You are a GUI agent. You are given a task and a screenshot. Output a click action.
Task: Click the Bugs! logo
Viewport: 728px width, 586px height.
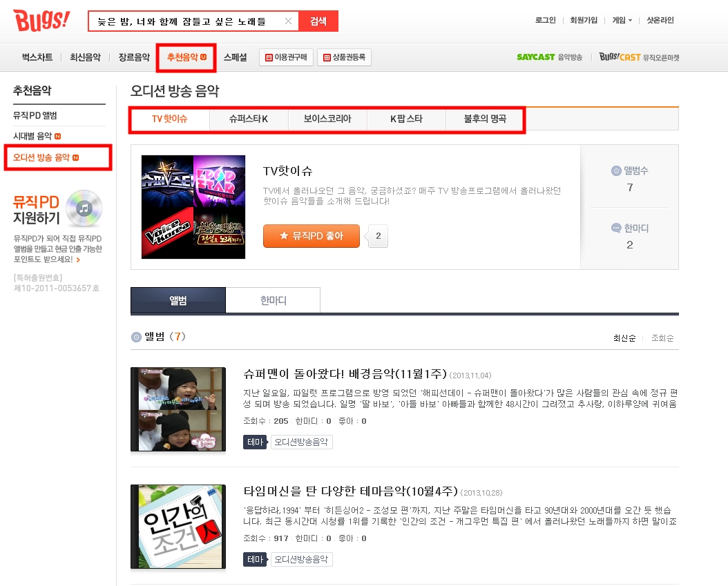coord(41,21)
